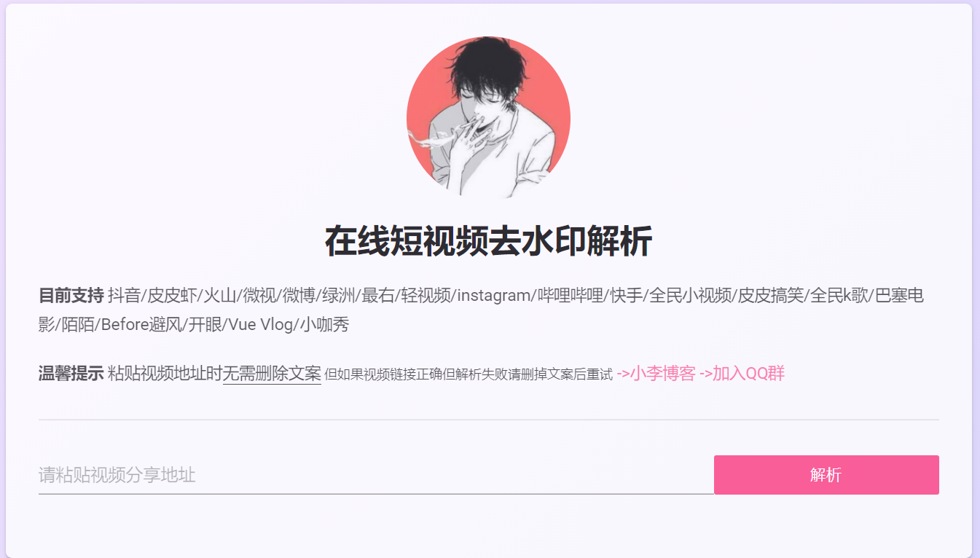Click the pink 解析 button
Image resolution: width=980 pixels, height=558 pixels.
coord(826,475)
